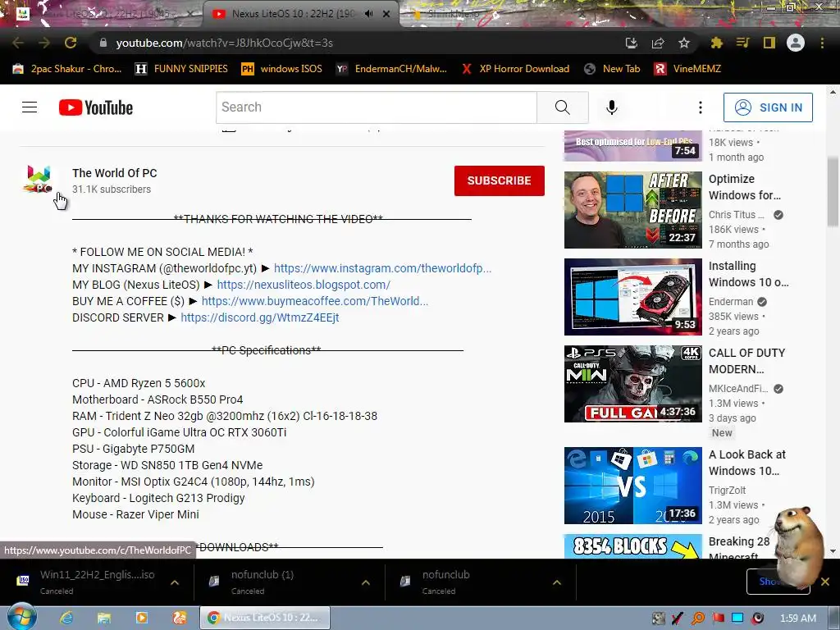Click the '31.1K subscribers' text

point(112,189)
